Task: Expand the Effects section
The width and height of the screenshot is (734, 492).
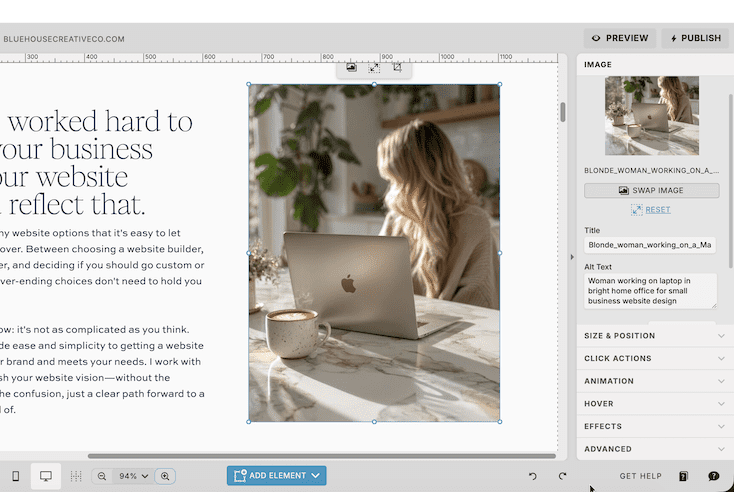Action: 655,426
